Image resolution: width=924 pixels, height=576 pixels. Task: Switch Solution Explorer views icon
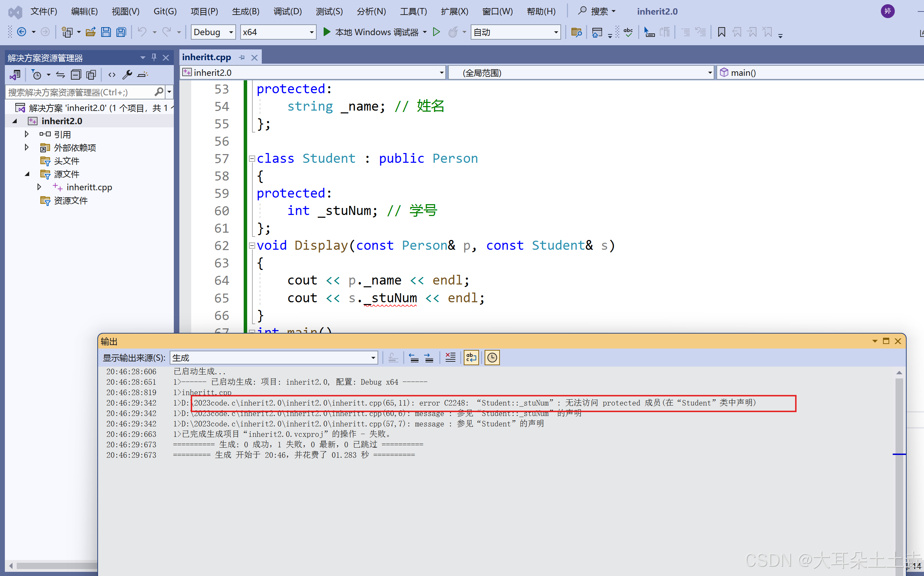[x=15, y=75]
